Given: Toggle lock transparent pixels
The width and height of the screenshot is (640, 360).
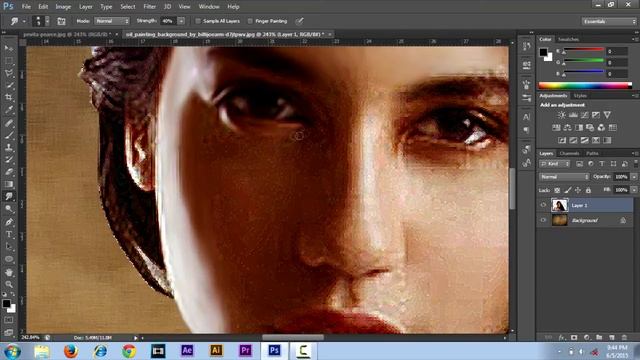Looking at the screenshot, I should (x=557, y=190).
